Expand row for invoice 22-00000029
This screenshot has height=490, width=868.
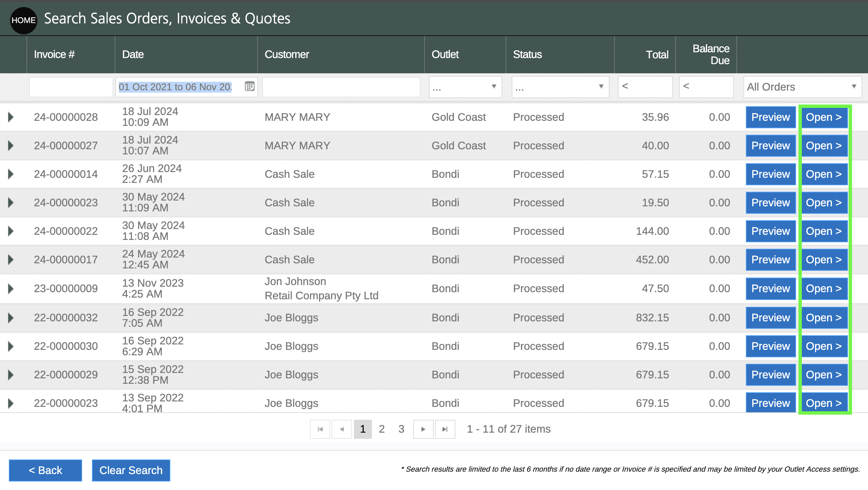click(x=11, y=375)
